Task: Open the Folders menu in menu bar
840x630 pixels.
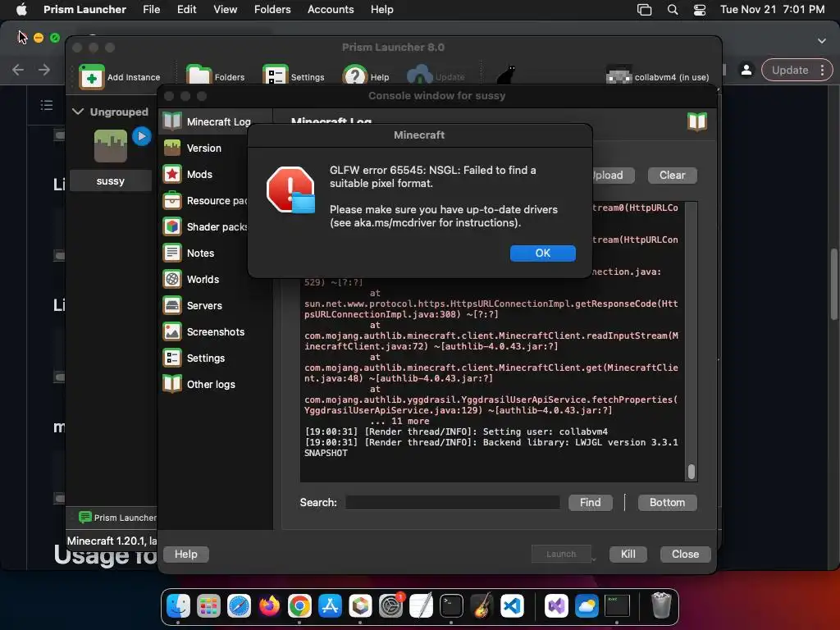Action: (x=272, y=9)
